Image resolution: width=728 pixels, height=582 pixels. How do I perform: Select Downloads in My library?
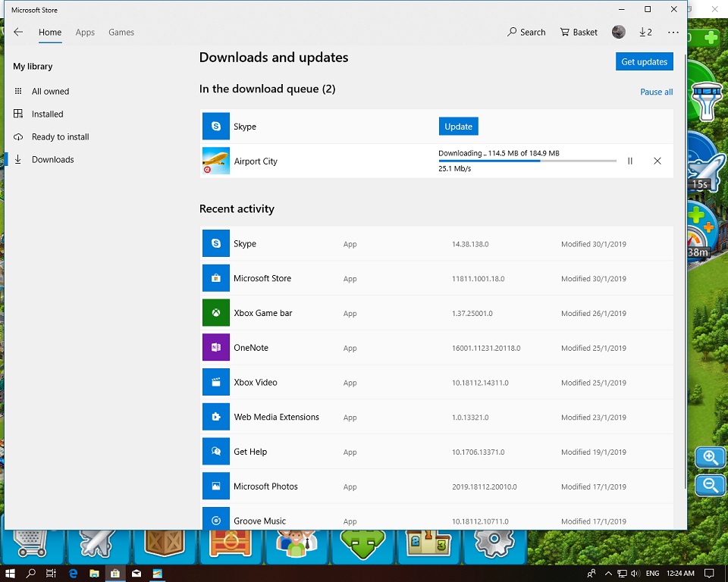(x=52, y=160)
